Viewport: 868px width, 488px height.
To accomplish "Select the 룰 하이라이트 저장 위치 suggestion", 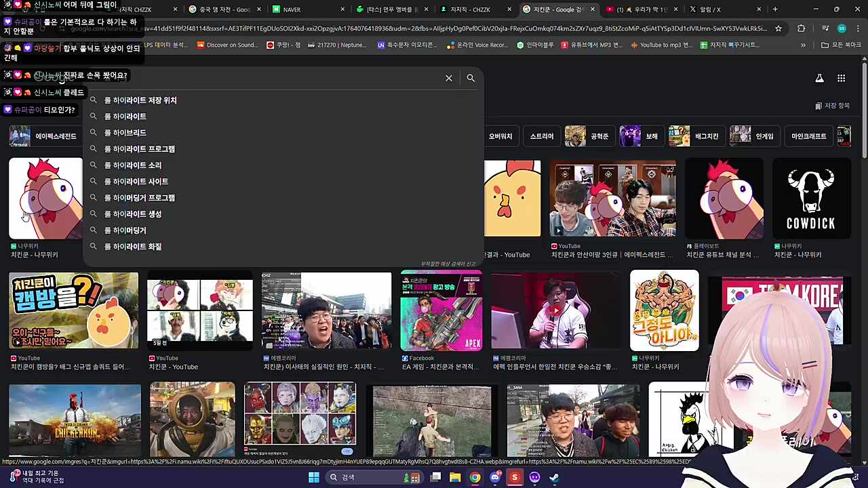I will pyautogui.click(x=142, y=100).
